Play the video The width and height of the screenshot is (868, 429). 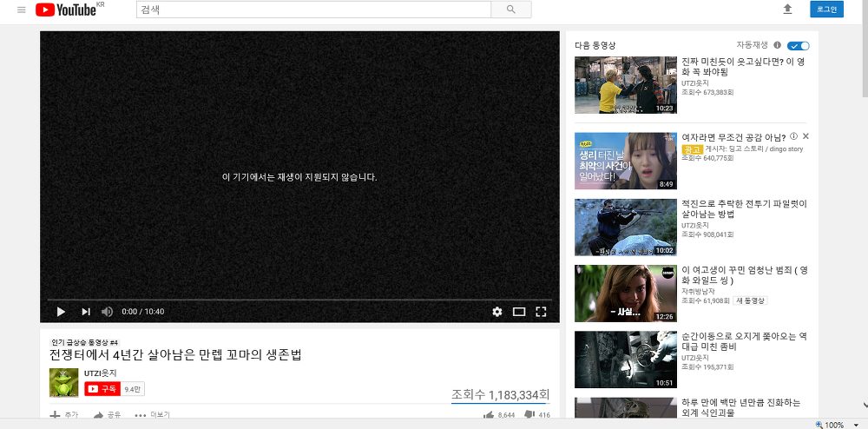(x=61, y=312)
